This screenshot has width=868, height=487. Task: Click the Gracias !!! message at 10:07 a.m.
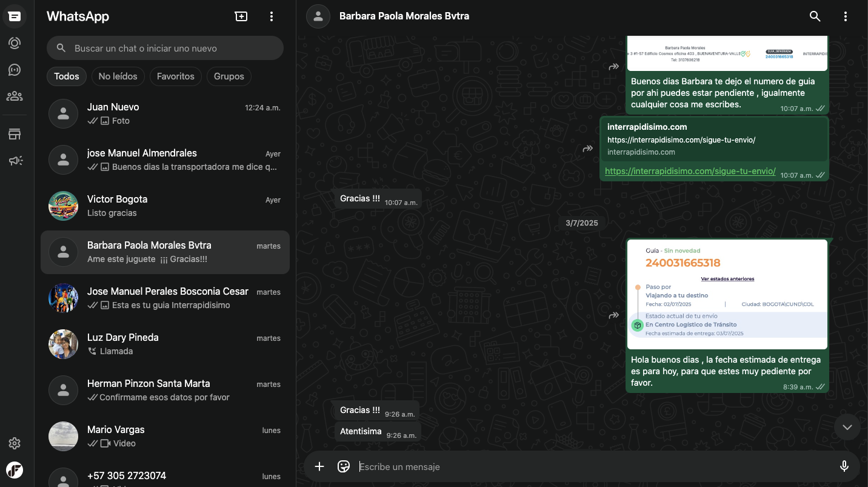coord(378,199)
